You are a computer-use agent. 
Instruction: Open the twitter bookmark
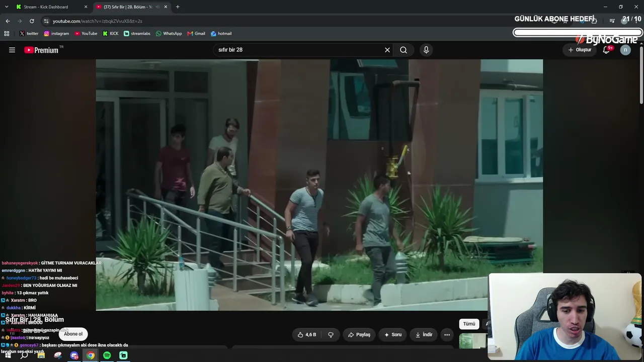click(29, 34)
